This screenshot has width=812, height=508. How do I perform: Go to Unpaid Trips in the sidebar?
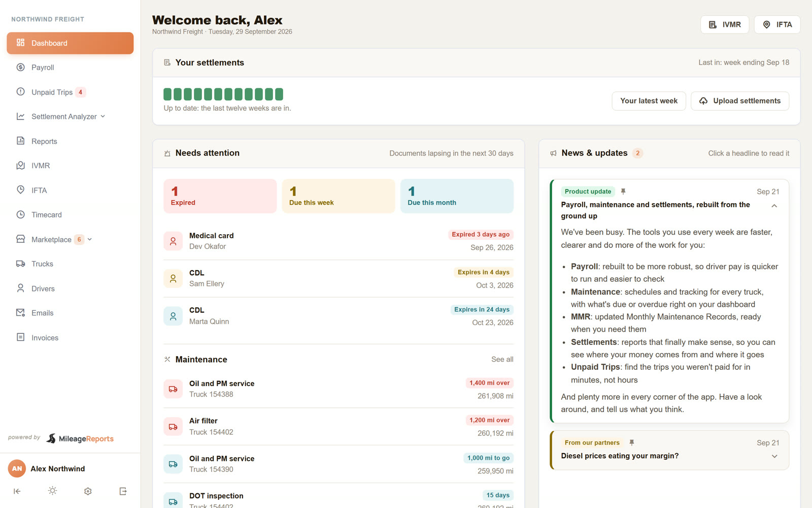(x=70, y=92)
